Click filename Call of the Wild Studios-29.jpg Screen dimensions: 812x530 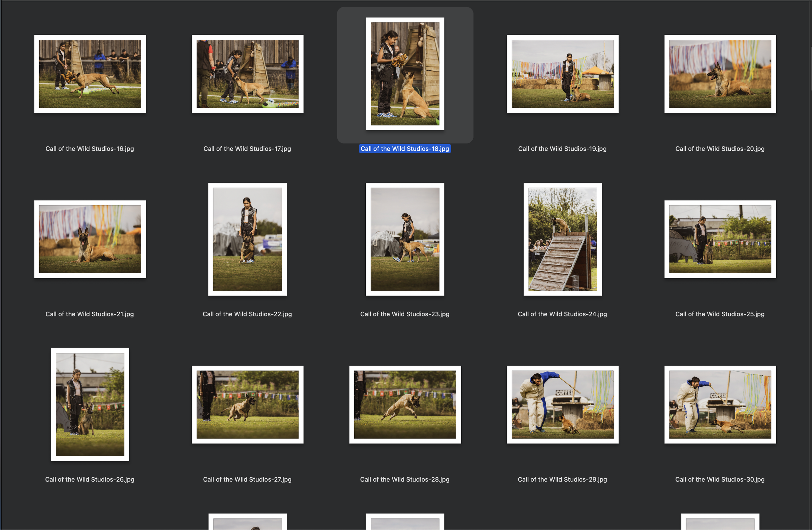562,480
